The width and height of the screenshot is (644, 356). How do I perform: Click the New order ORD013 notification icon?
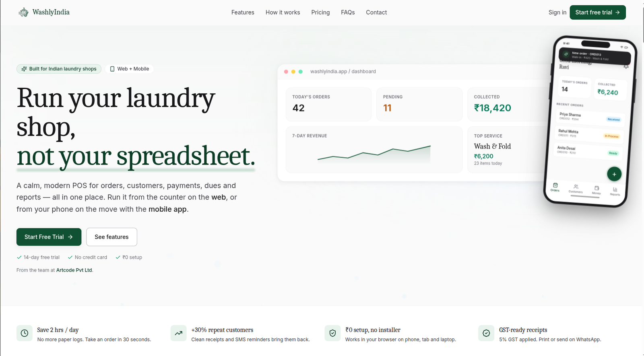tap(566, 54)
